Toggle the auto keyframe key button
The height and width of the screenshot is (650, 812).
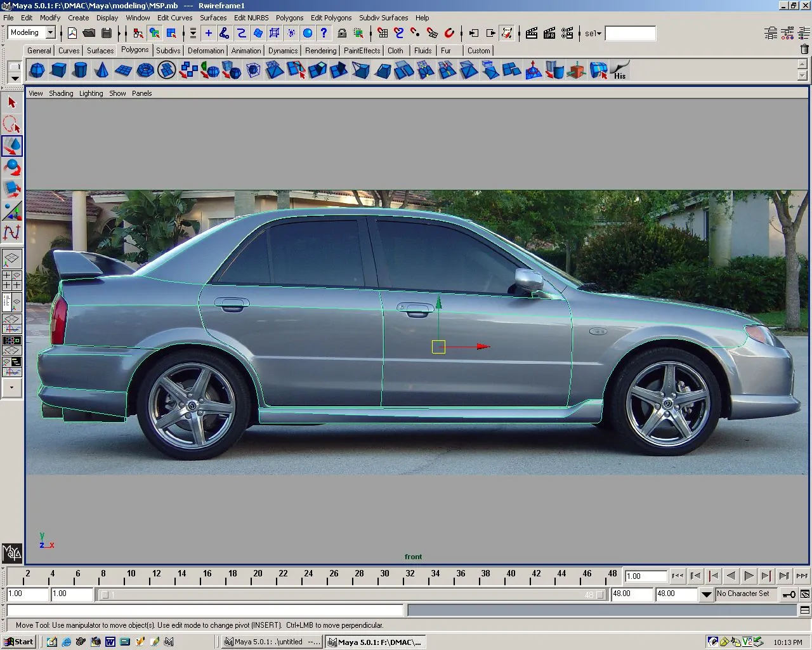click(x=788, y=594)
